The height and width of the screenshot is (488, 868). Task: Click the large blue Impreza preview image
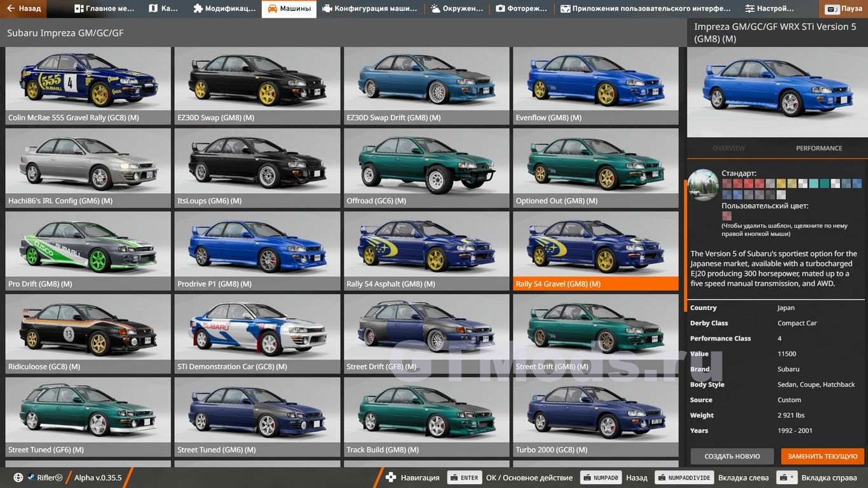pos(777,92)
